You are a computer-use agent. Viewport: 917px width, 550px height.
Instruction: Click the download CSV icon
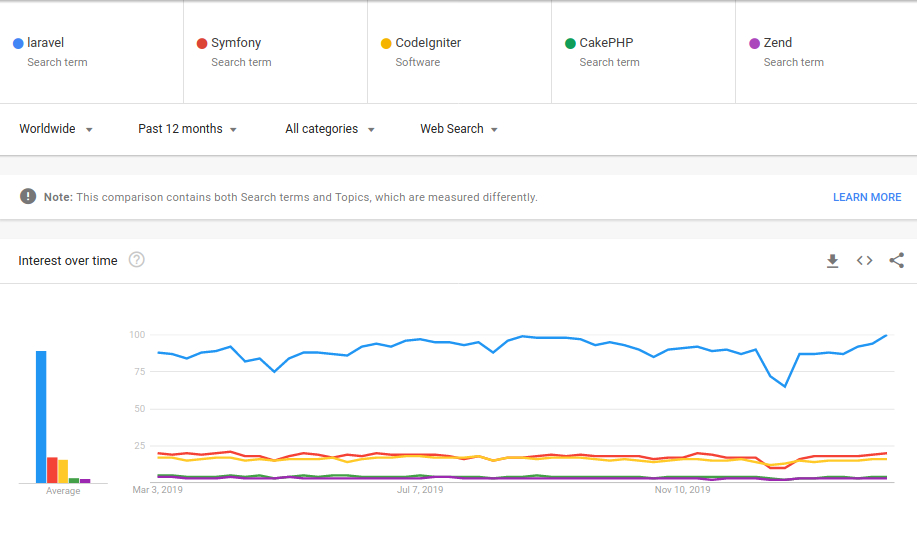coord(832,261)
